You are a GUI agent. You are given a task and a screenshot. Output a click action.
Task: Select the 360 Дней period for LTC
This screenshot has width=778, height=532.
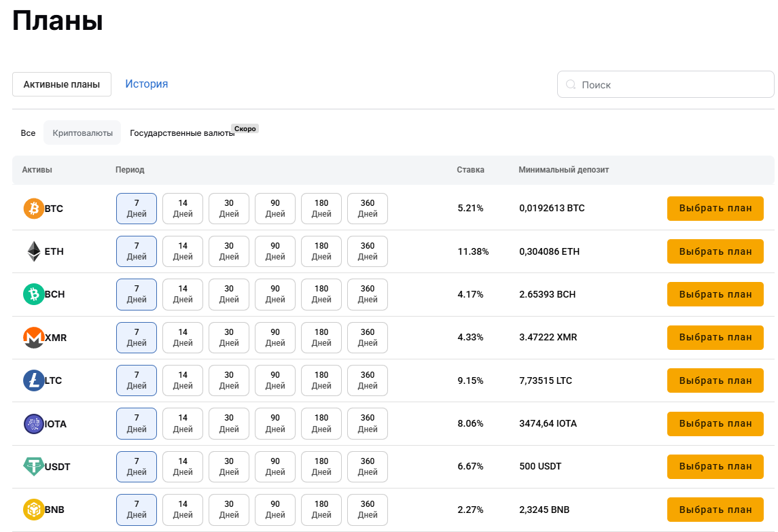tap(367, 380)
